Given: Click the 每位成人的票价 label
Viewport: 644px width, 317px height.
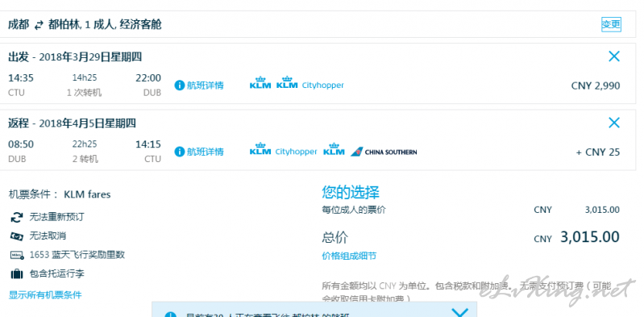Looking at the screenshot, I should click(x=354, y=210).
